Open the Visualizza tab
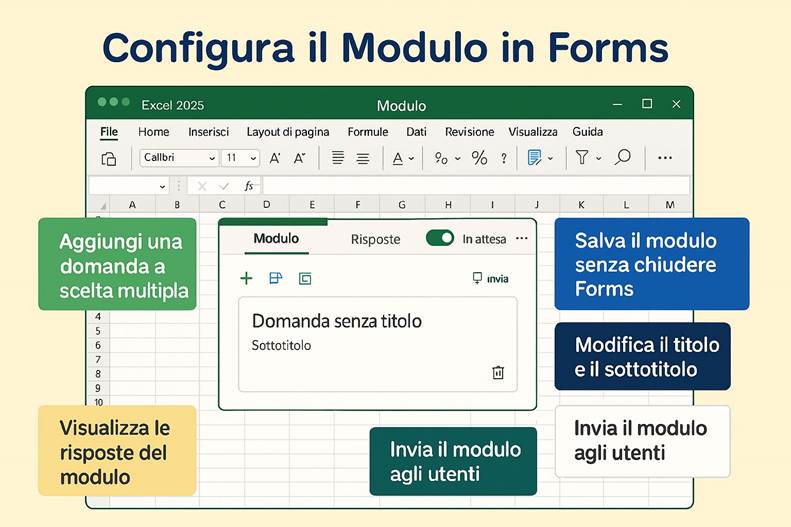Viewport: 791px width, 527px height. tap(533, 132)
